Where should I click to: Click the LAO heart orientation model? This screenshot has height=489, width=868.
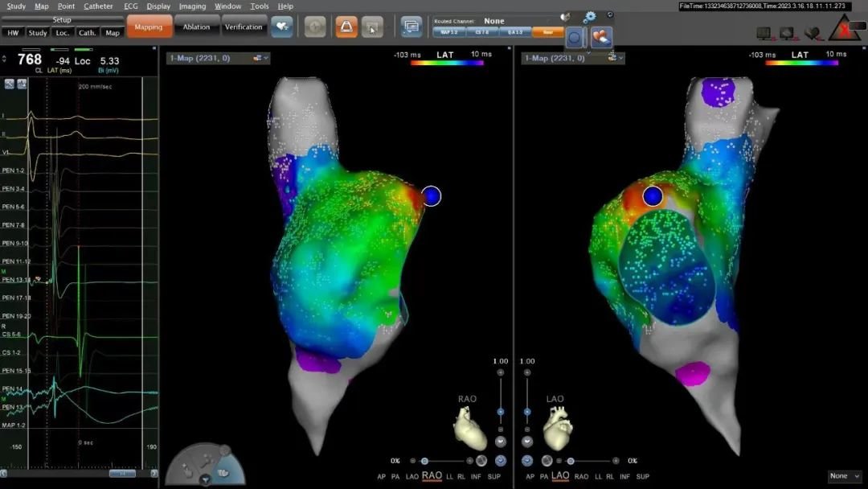point(557,428)
